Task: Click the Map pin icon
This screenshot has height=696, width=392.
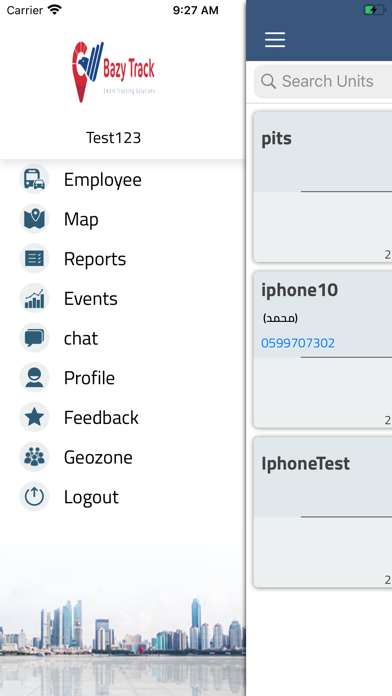Action: click(34, 219)
